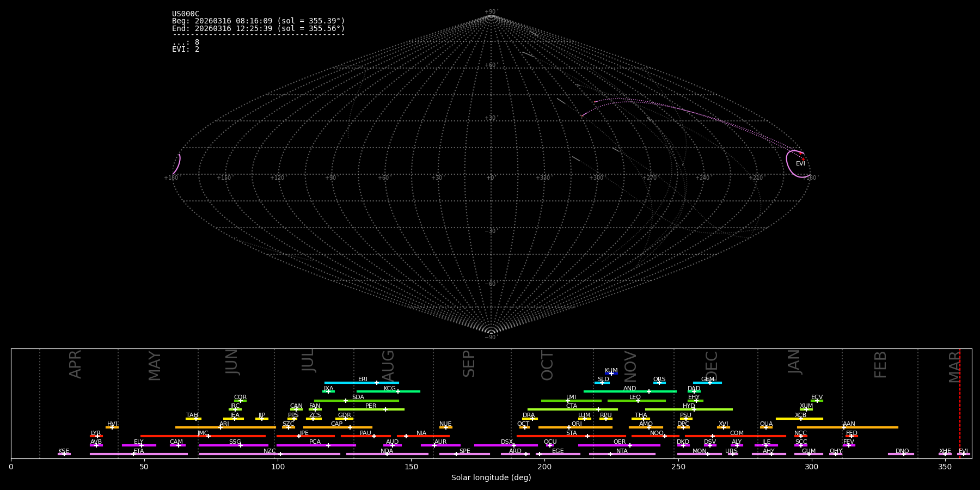Viewport: 980px width, 490px height.
Task: Click the HYD shower label
Action: click(689, 406)
